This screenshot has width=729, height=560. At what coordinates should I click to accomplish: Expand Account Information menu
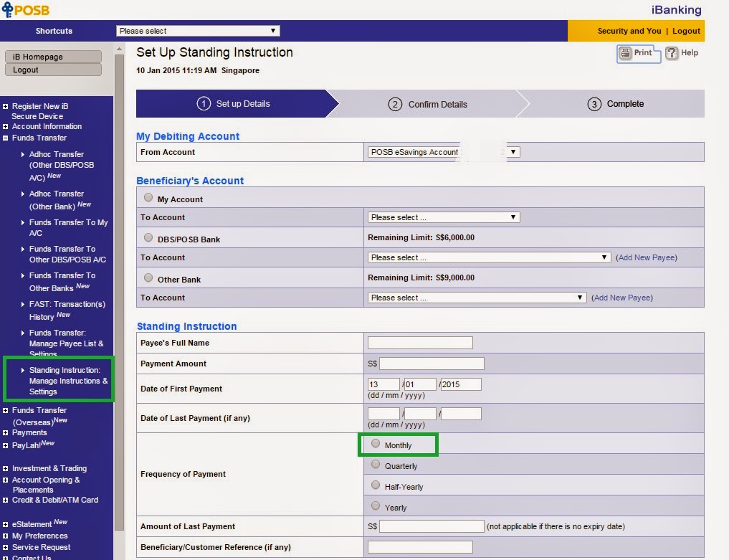coord(6,126)
